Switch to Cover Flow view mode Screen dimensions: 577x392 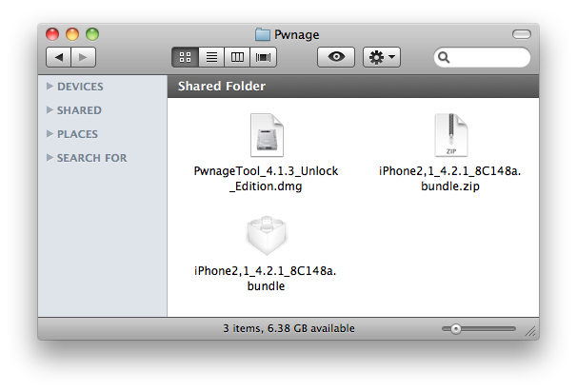263,58
